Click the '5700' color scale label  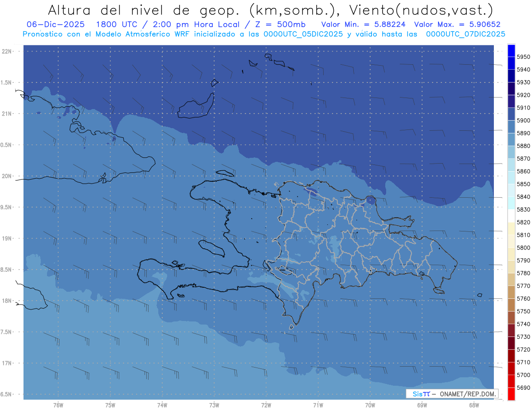click(523, 375)
